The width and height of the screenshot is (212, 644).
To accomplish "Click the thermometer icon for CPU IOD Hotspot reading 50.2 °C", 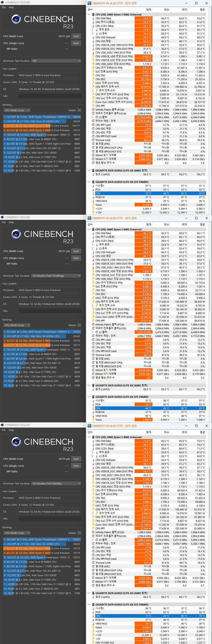I will [x=93, y=37].
